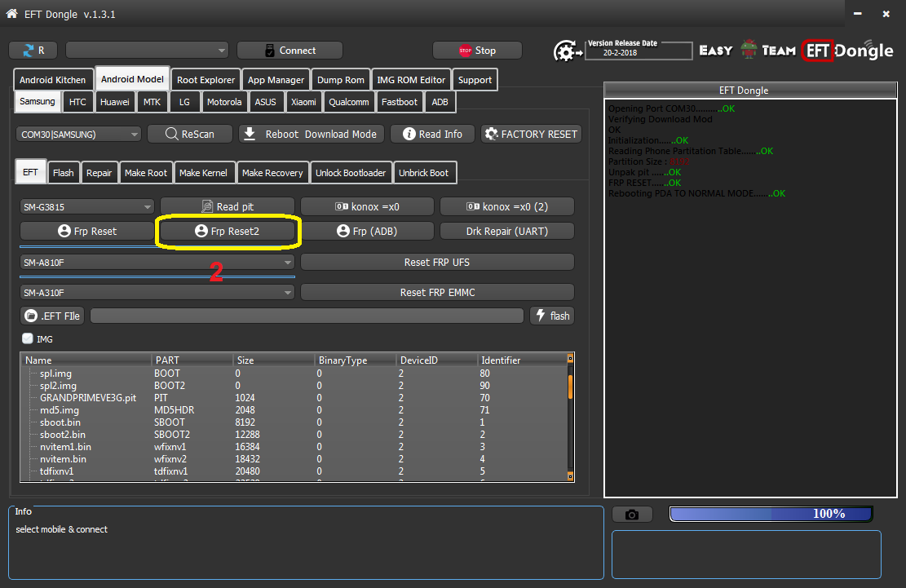Expand the SM-A310F model dropdown
The height and width of the screenshot is (588, 906).
click(157, 292)
